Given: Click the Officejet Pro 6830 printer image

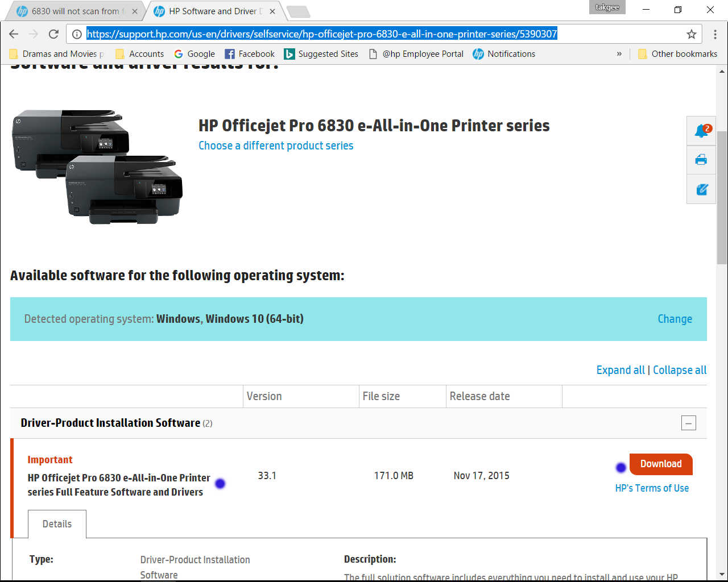Looking at the screenshot, I should coord(97,167).
